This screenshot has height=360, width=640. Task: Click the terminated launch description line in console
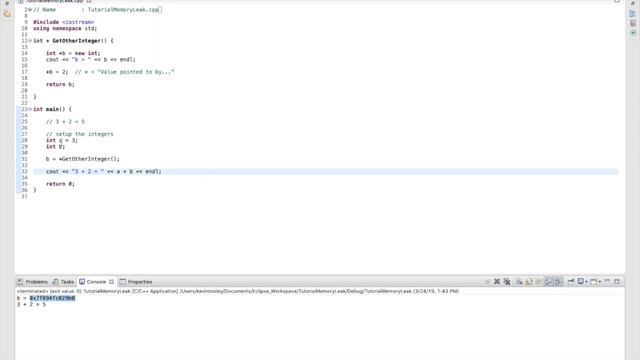[x=238, y=291]
